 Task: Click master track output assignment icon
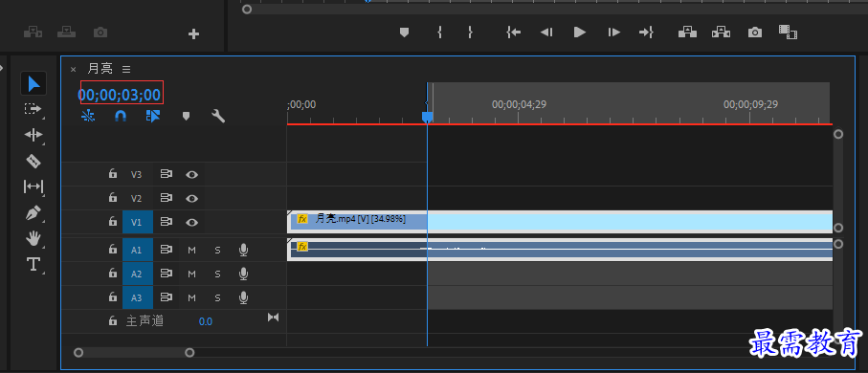pos(273,318)
